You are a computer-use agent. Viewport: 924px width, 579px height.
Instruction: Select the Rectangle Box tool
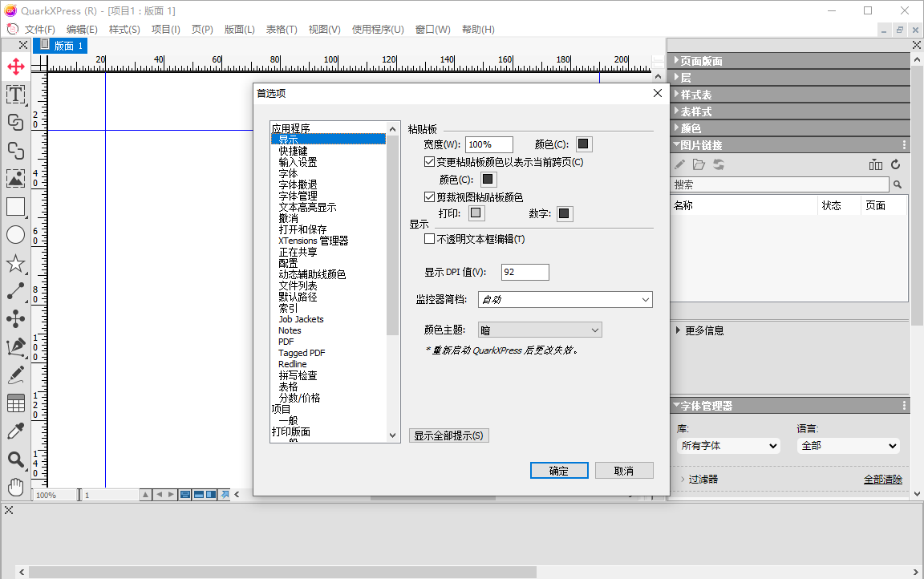[x=16, y=207]
